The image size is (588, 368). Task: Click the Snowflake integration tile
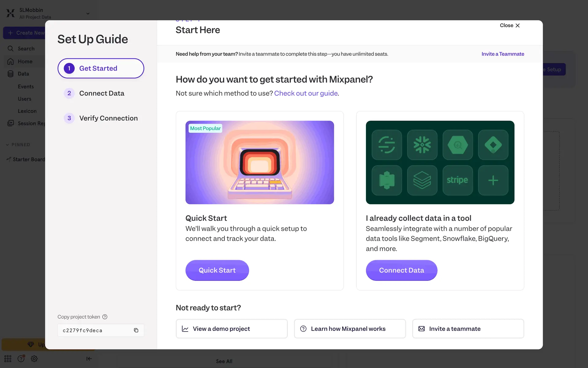point(422,145)
